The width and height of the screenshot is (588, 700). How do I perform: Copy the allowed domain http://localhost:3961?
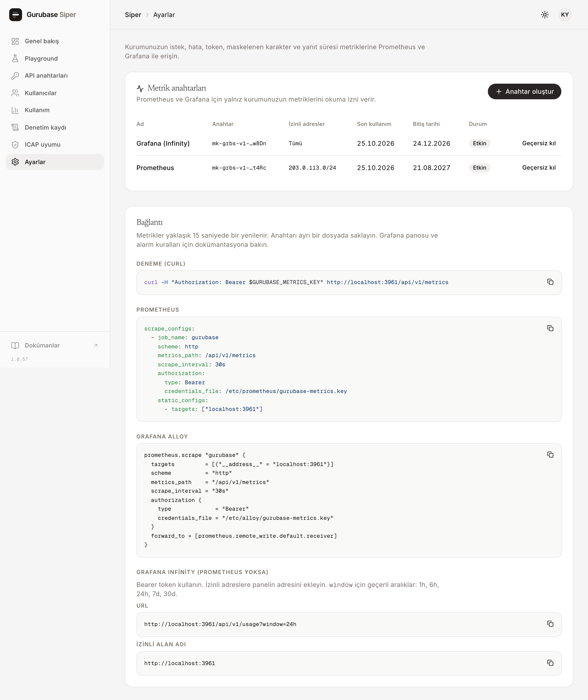tap(550, 663)
